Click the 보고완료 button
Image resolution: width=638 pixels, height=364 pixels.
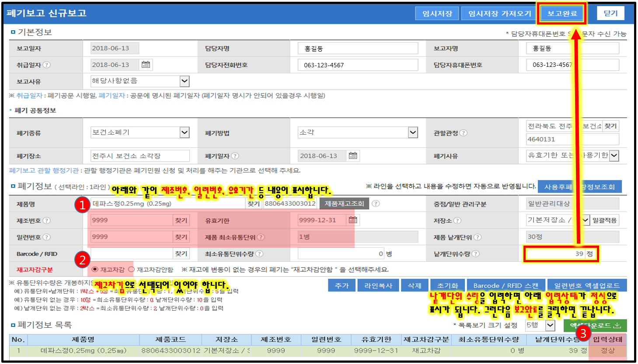(x=562, y=14)
